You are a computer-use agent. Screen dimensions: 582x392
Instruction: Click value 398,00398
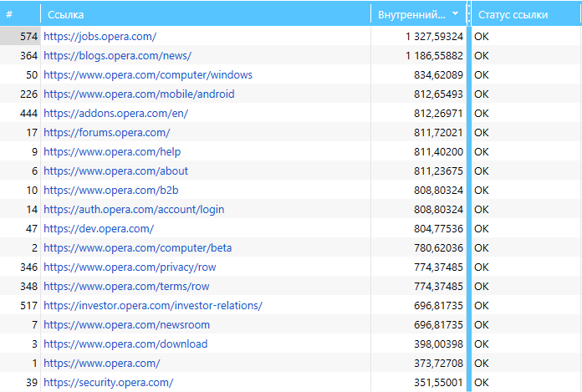tap(438, 344)
